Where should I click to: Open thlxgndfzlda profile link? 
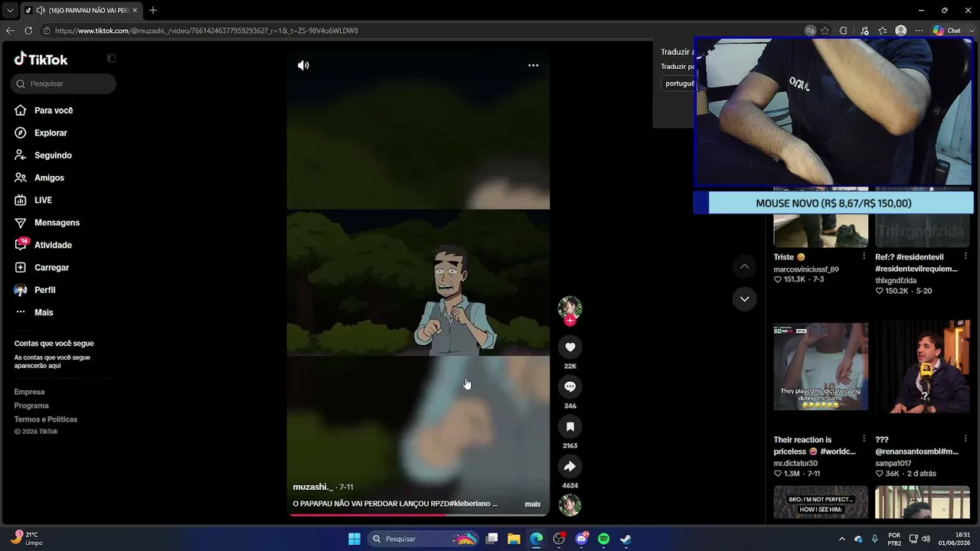pyautogui.click(x=896, y=280)
